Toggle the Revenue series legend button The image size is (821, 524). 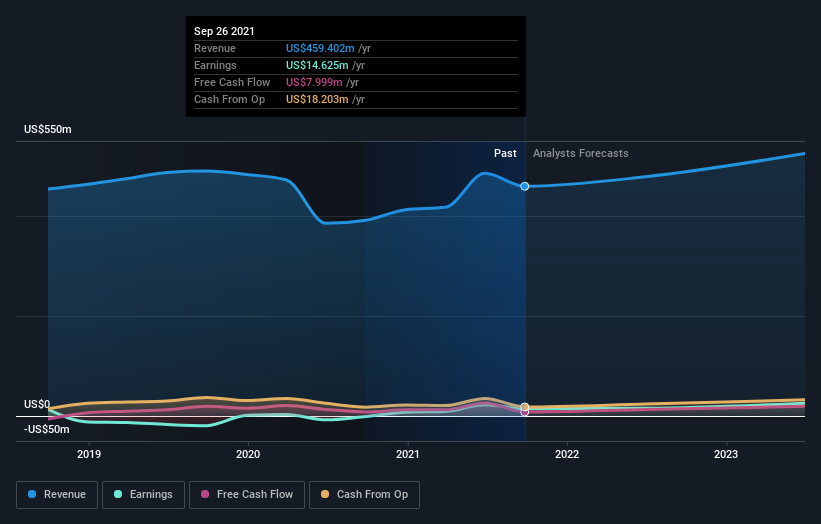coord(57,495)
